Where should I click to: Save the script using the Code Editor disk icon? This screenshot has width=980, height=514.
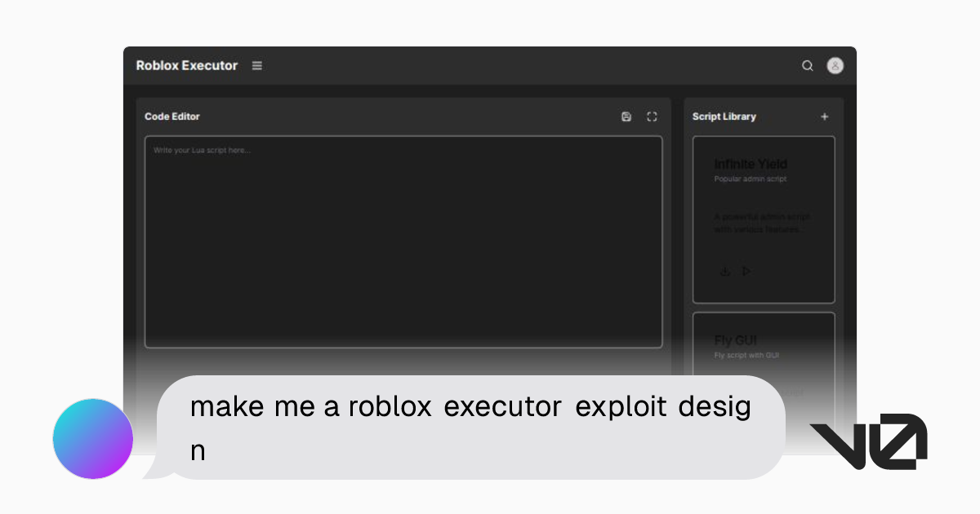pos(626,117)
